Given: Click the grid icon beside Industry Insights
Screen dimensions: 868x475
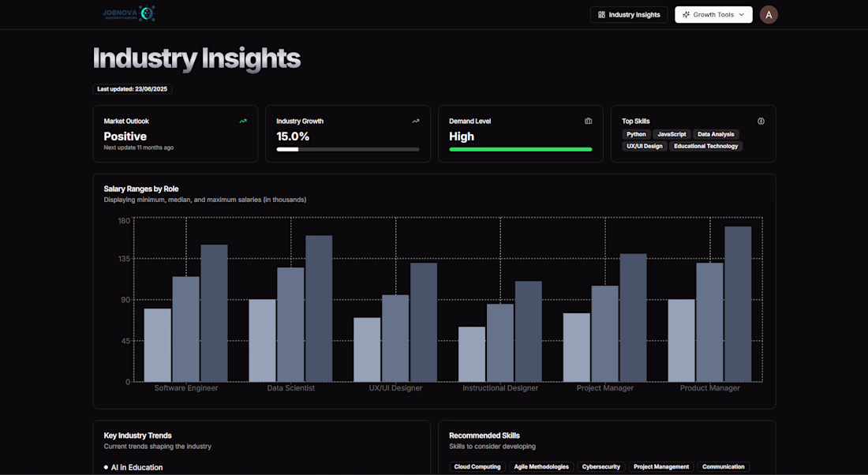Looking at the screenshot, I should pos(602,15).
